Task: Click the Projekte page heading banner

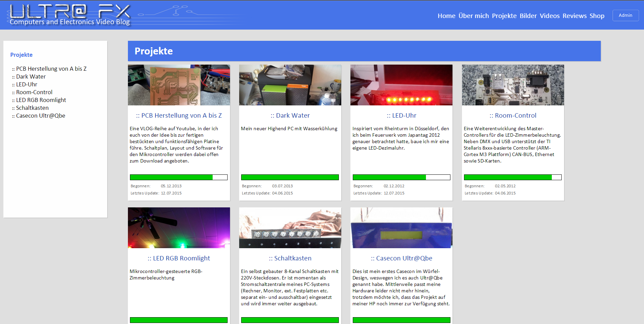Action: pyautogui.click(x=364, y=51)
